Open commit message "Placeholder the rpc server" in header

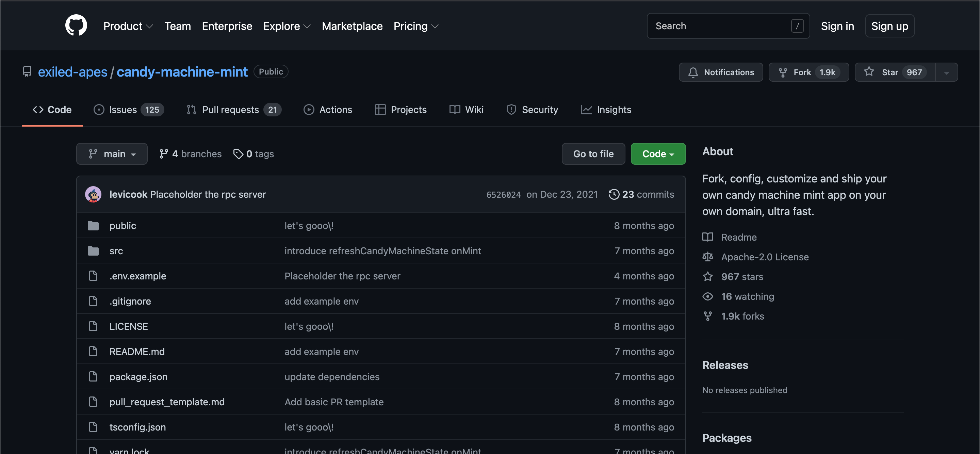208,194
